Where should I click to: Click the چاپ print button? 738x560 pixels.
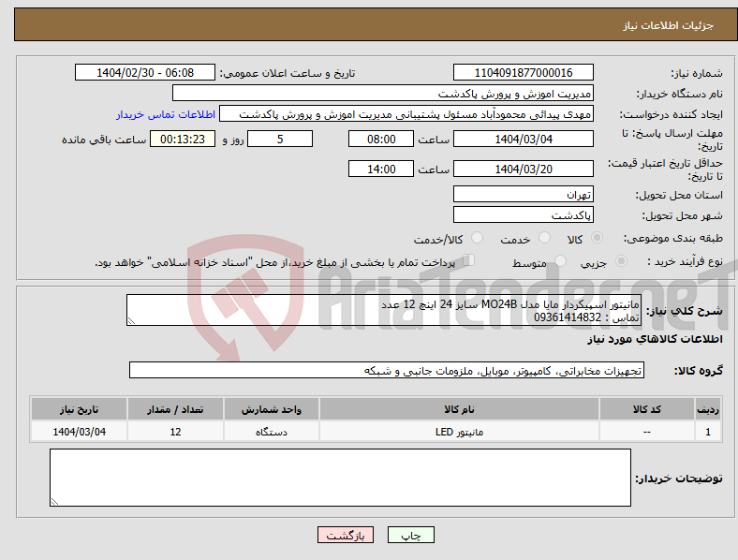[411, 535]
